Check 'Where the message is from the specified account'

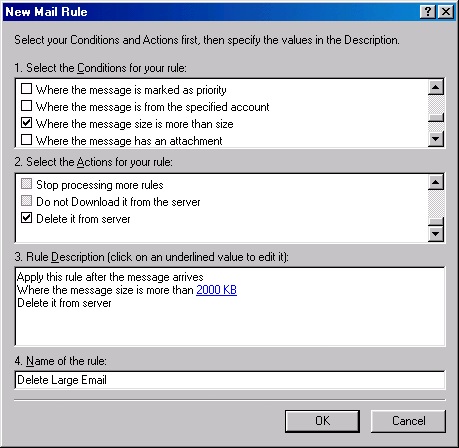point(27,106)
